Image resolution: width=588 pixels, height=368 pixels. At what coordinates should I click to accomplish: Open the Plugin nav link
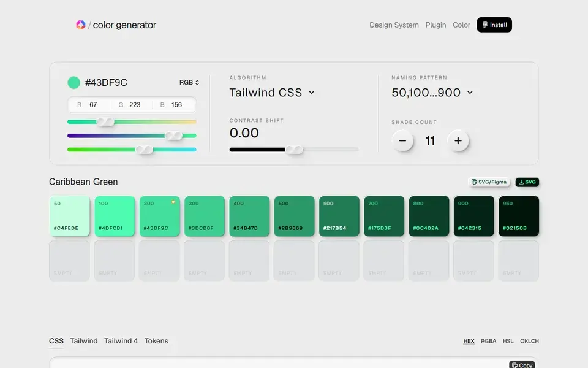coord(435,25)
